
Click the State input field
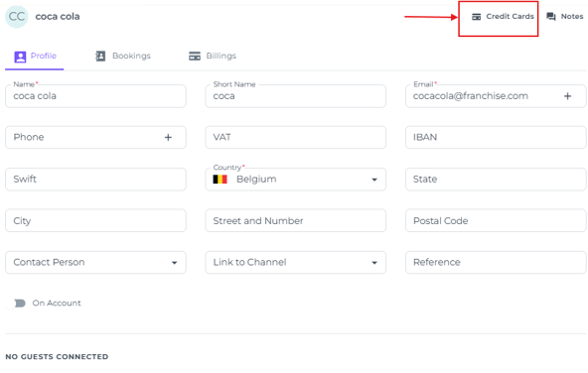496,180
